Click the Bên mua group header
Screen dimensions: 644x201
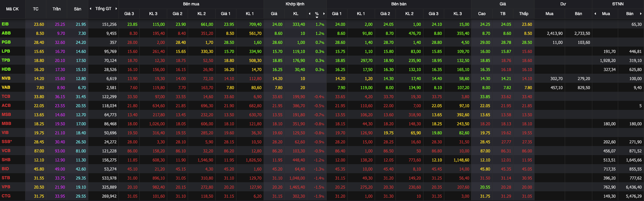191,4
